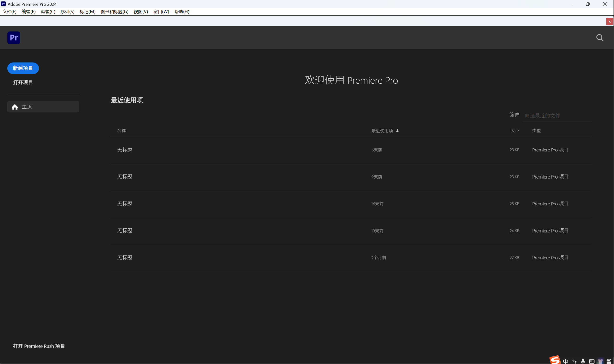The height and width of the screenshot is (364, 614).
Task: Open the 帮助(H) menu
Action: tap(182, 12)
